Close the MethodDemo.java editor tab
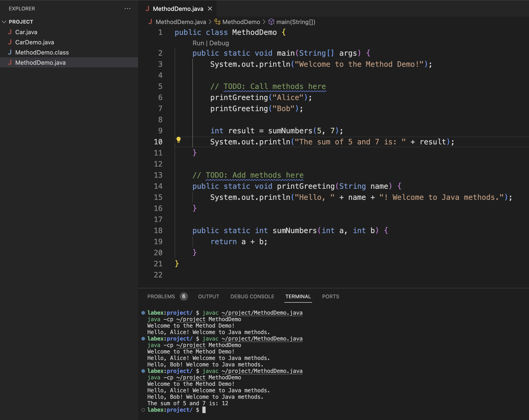The height and width of the screenshot is (420, 529). pyautogui.click(x=210, y=9)
